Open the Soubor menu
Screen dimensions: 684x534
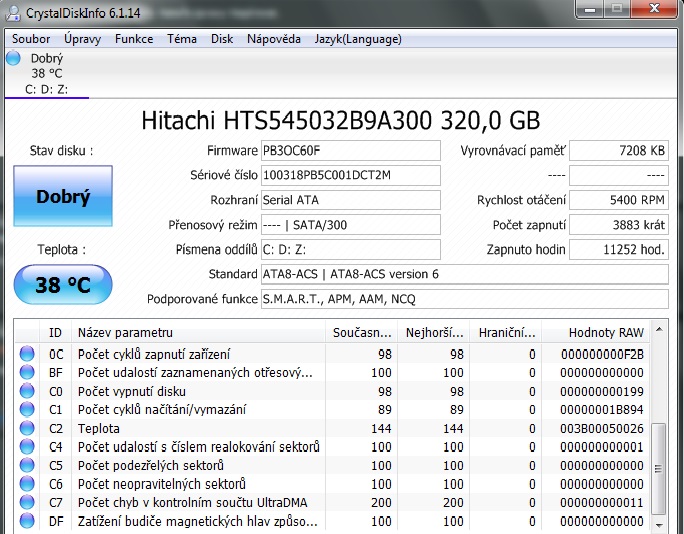tap(31, 39)
